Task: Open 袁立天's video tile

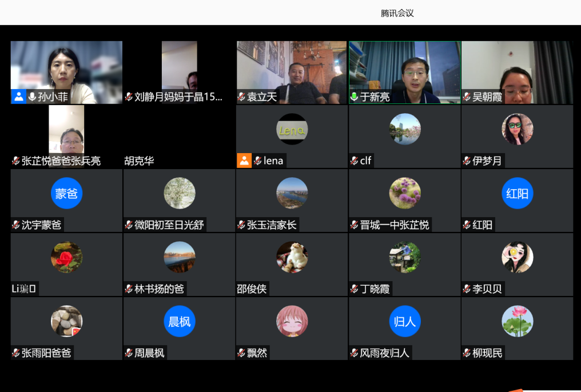Action: [292, 72]
